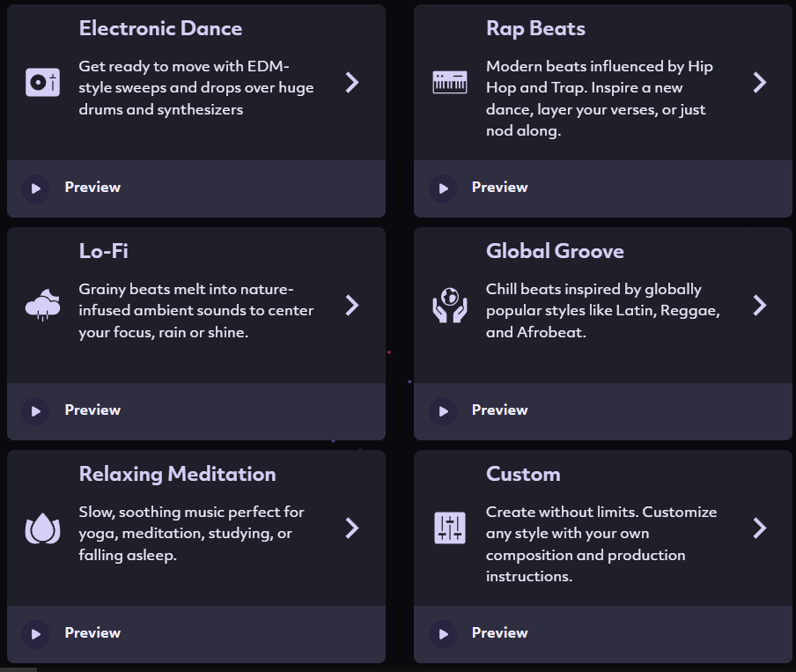The height and width of the screenshot is (672, 796).
Task: Open Lo-Fi with its chevron arrow
Action: (352, 306)
